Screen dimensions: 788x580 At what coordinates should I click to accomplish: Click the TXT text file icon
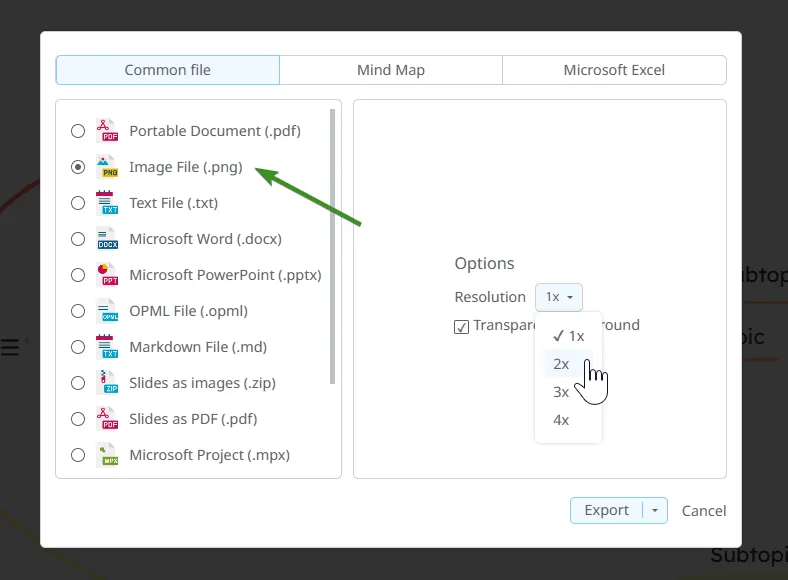coord(107,203)
